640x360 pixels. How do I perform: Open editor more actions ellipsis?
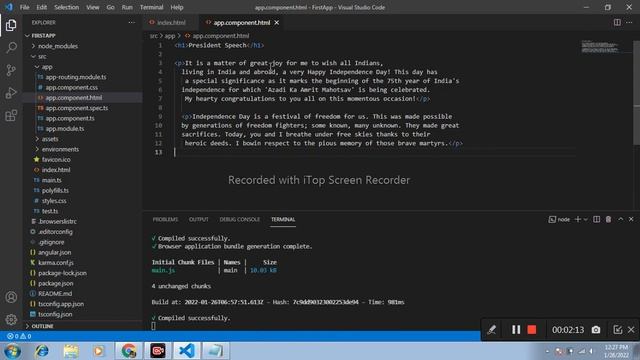coord(629,22)
